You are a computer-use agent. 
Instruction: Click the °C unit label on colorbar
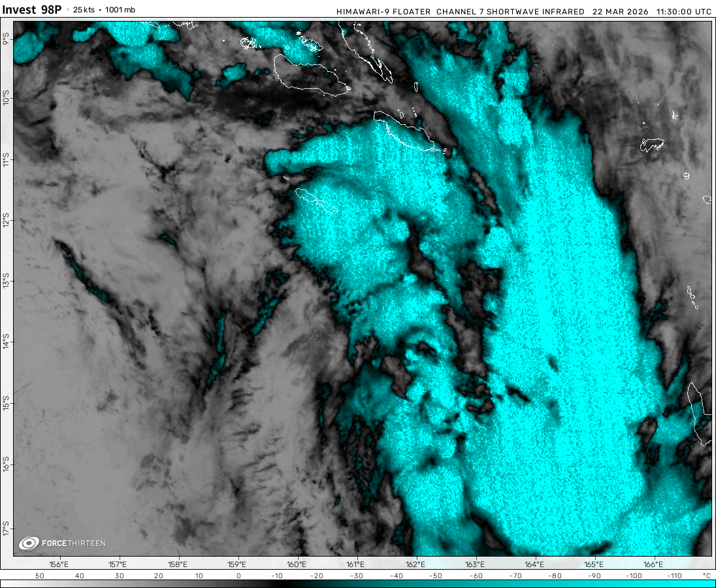706,576
